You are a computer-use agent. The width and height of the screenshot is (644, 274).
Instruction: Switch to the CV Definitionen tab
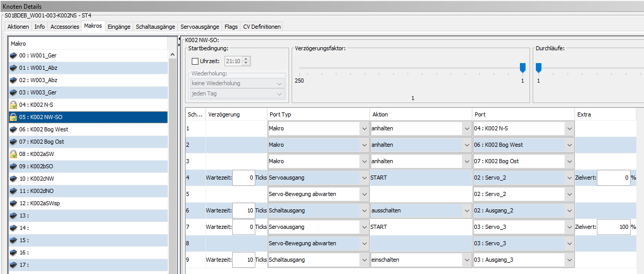tap(261, 27)
